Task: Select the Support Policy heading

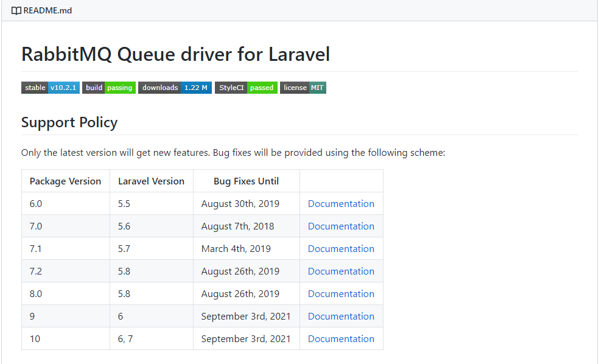Action: pyautogui.click(x=69, y=122)
